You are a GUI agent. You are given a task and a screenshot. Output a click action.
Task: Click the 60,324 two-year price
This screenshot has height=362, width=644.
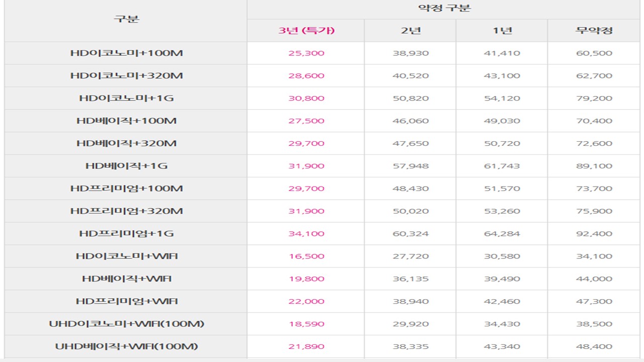click(411, 234)
